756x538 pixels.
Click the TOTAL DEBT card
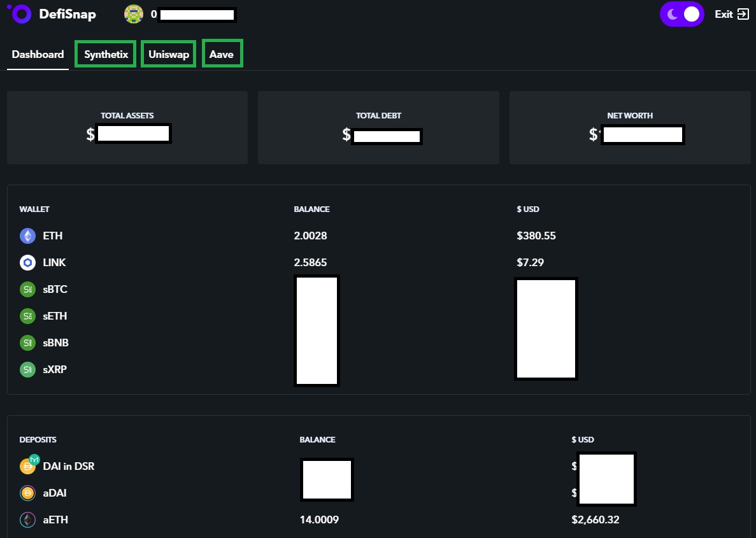[x=378, y=128]
